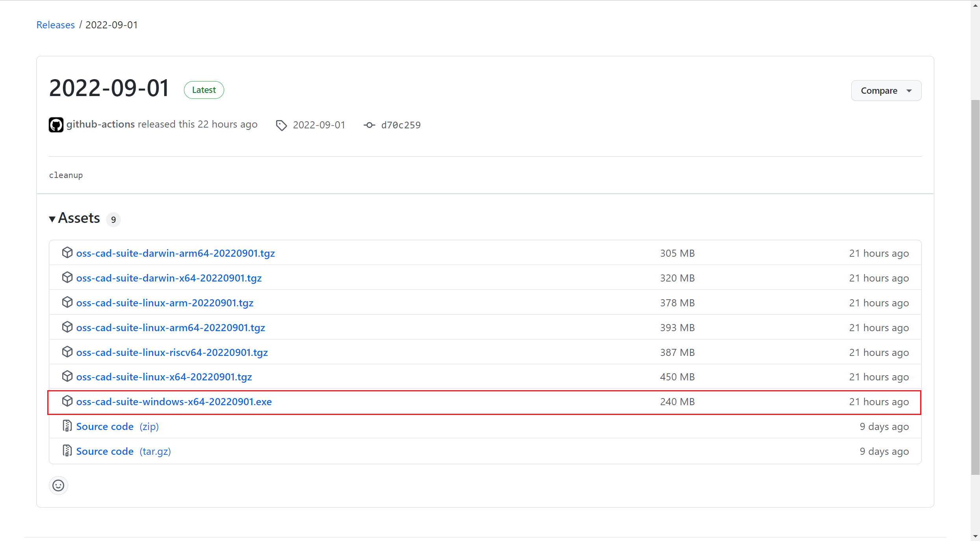Click package icon for linux-riscv64 asset
This screenshot has height=541, width=980.
tap(67, 352)
